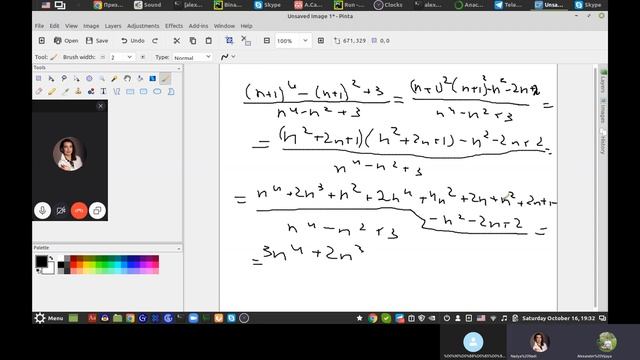Image resolution: width=640 pixels, height=360 pixels.
Task: Open the Effects menu
Action: click(174, 26)
